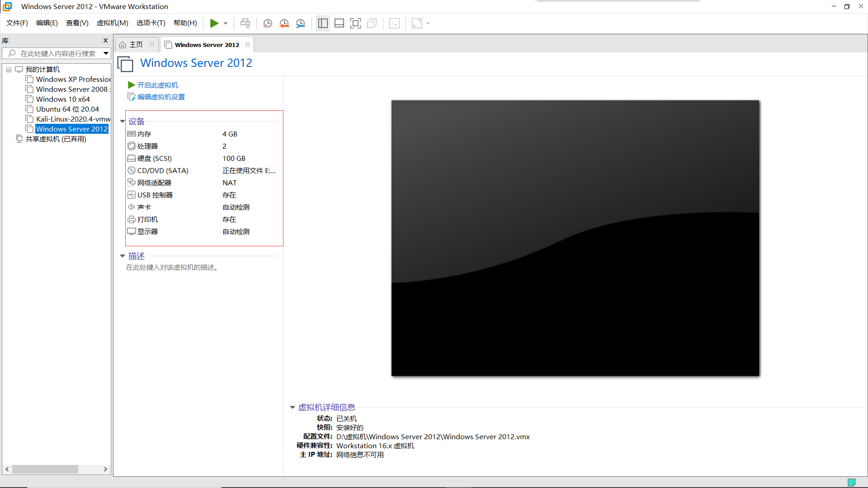Select Windows Server 2008 in library
The height and width of the screenshot is (488, 868).
pyautogui.click(x=68, y=89)
